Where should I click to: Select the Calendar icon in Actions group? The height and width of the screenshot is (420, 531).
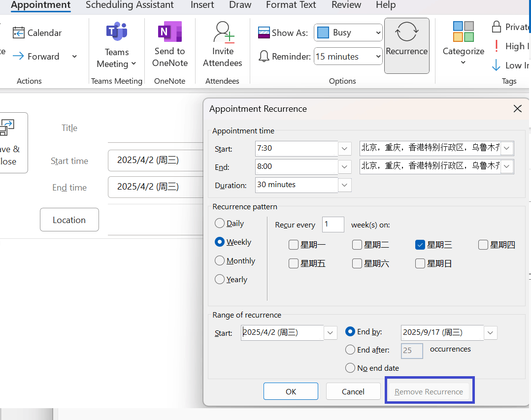click(37, 32)
